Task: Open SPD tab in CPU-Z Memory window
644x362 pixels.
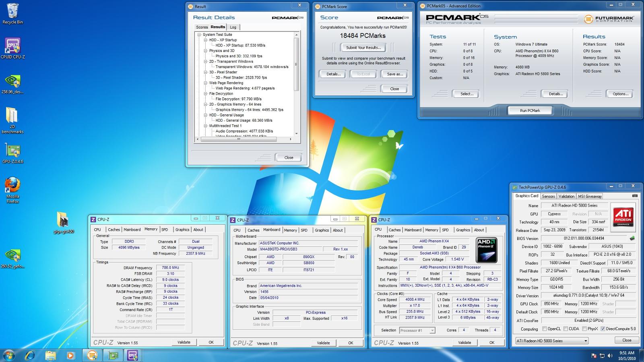Action: click(165, 230)
